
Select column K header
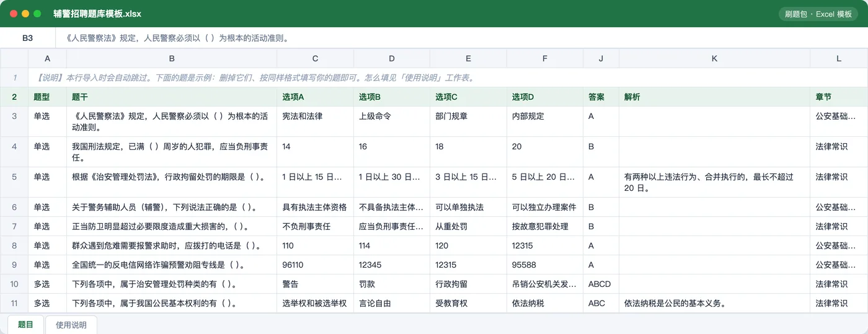point(714,58)
